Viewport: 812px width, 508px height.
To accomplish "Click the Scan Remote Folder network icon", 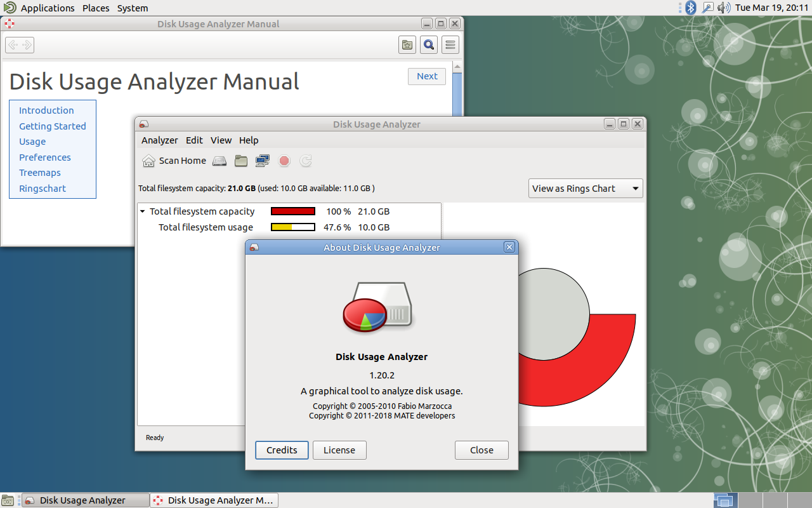I will tap(263, 161).
